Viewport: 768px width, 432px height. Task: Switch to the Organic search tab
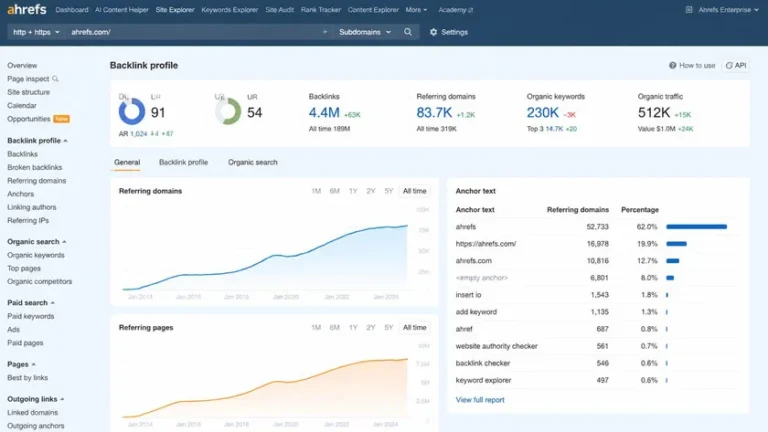tap(253, 162)
